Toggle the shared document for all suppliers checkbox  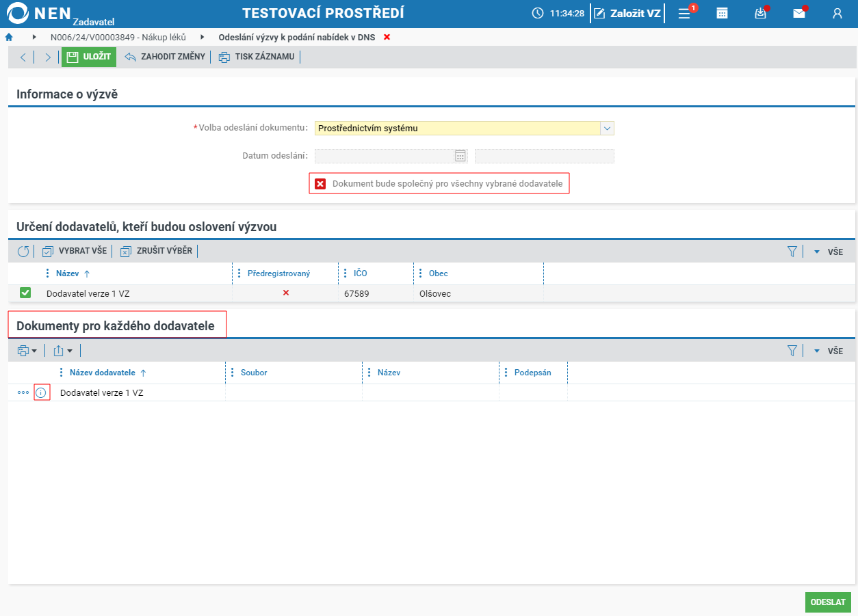click(320, 184)
